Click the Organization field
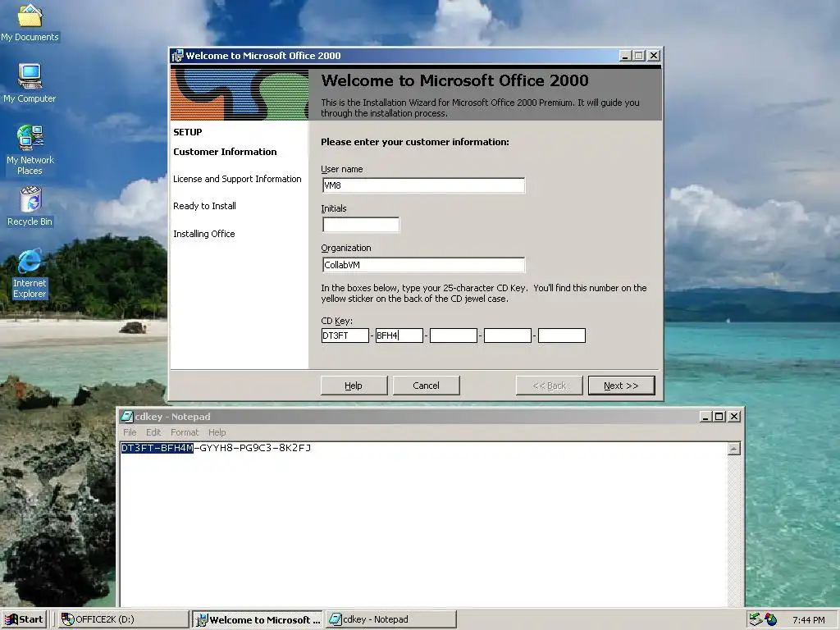 424,265
